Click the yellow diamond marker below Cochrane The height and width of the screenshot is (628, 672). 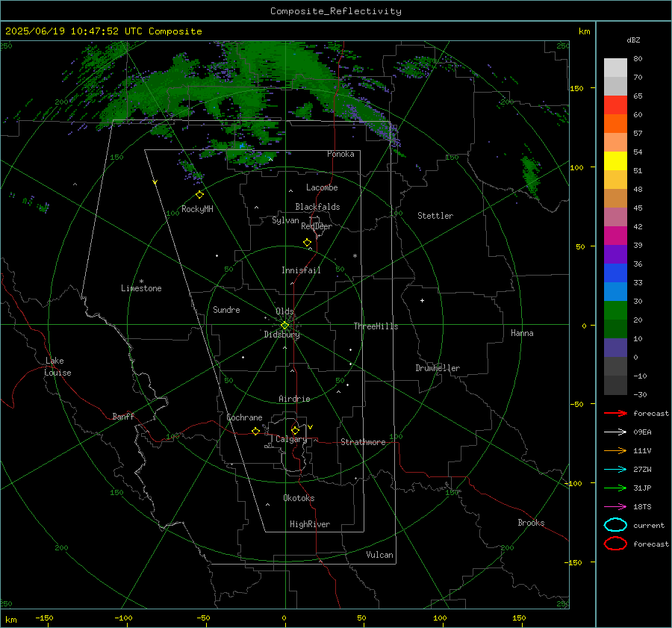click(255, 431)
